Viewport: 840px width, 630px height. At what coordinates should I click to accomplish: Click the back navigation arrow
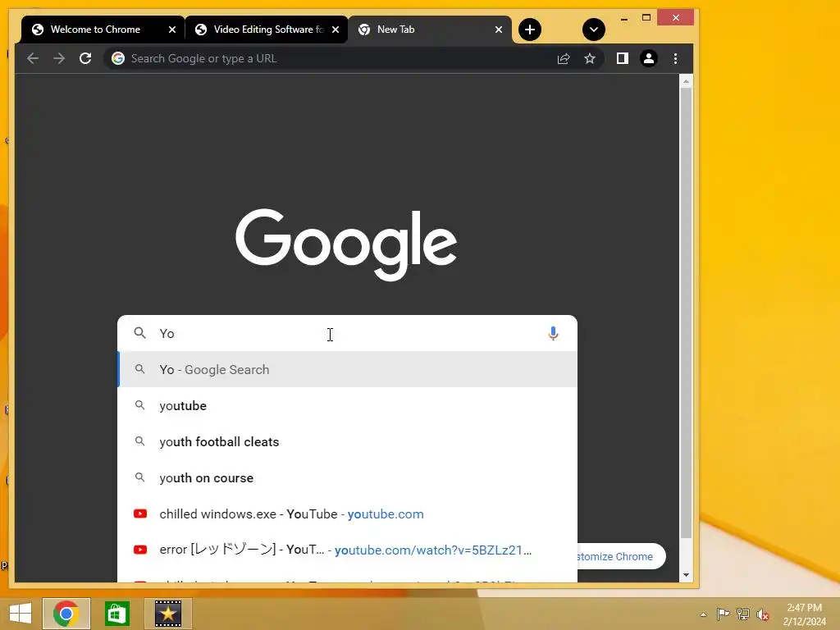tap(33, 58)
